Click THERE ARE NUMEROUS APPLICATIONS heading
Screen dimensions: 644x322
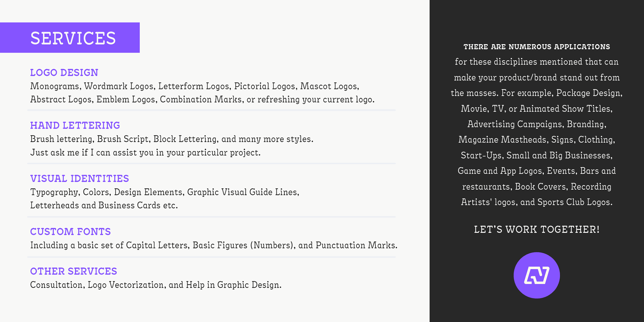[537, 47]
